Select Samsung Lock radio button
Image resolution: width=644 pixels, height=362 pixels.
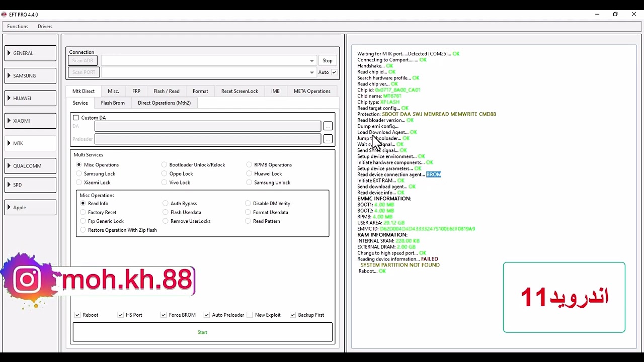(x=79, y=174)
